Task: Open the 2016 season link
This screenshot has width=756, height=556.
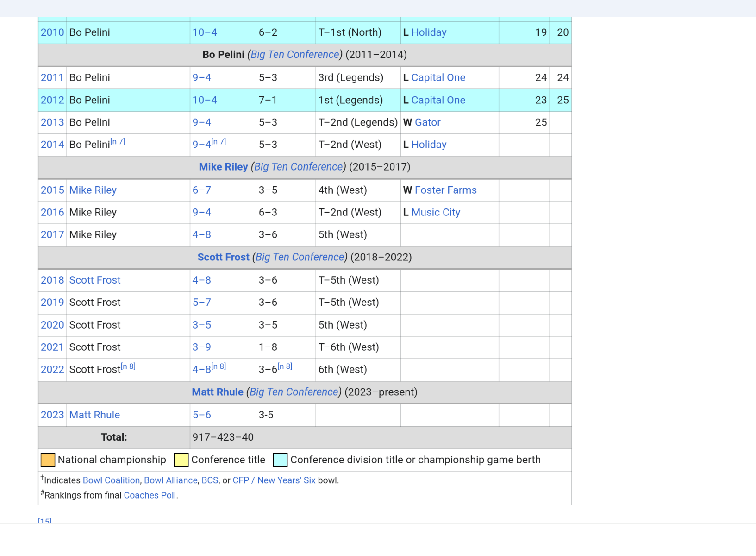Action: [52, 212]
